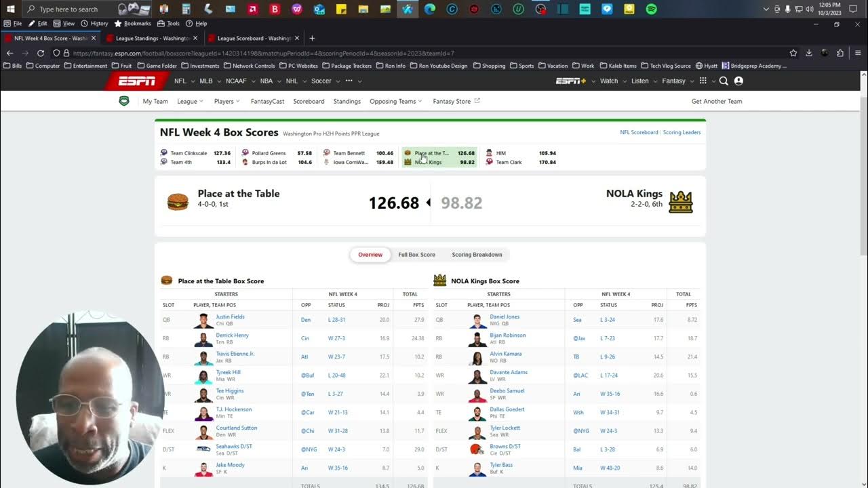Open the browser File menu

click(x=13, y=23)
